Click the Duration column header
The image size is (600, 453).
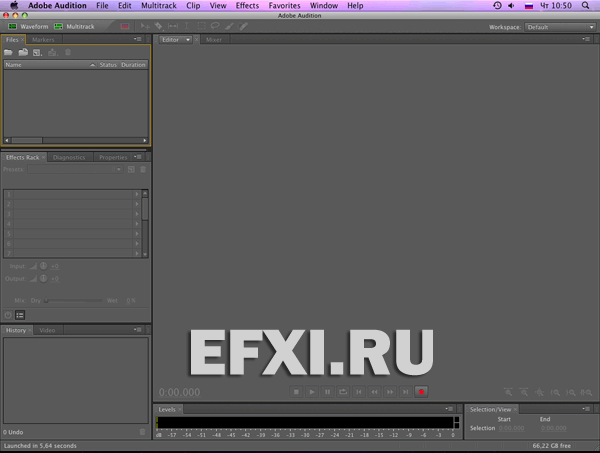133,65
